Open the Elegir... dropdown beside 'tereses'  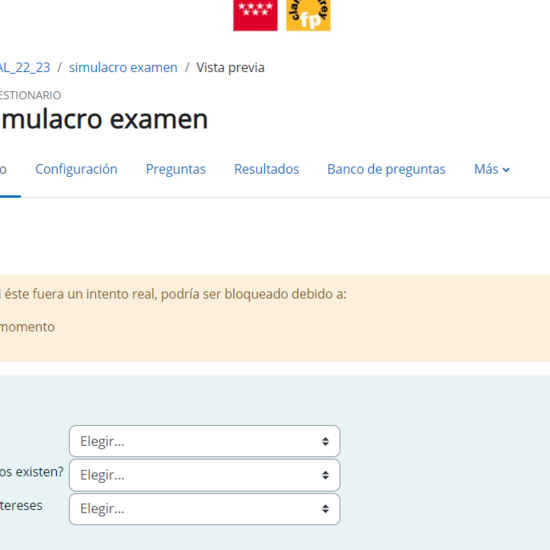pyautogui.click(x=204, y=509)
